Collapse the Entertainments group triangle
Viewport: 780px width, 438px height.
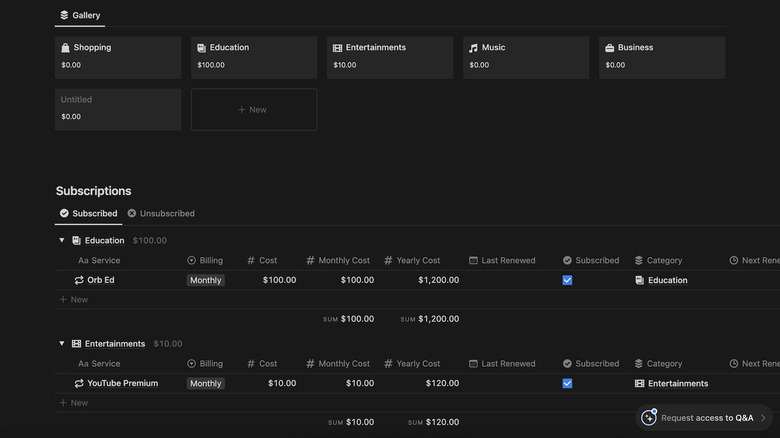click(x=61, y=344)
